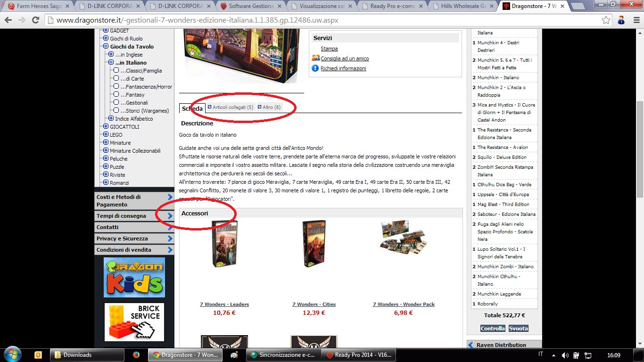Image resolution: width=644 pixels, height=362 pixels.
Task: Open Downloads folder in the taskbar
Action: pos(87,355)
